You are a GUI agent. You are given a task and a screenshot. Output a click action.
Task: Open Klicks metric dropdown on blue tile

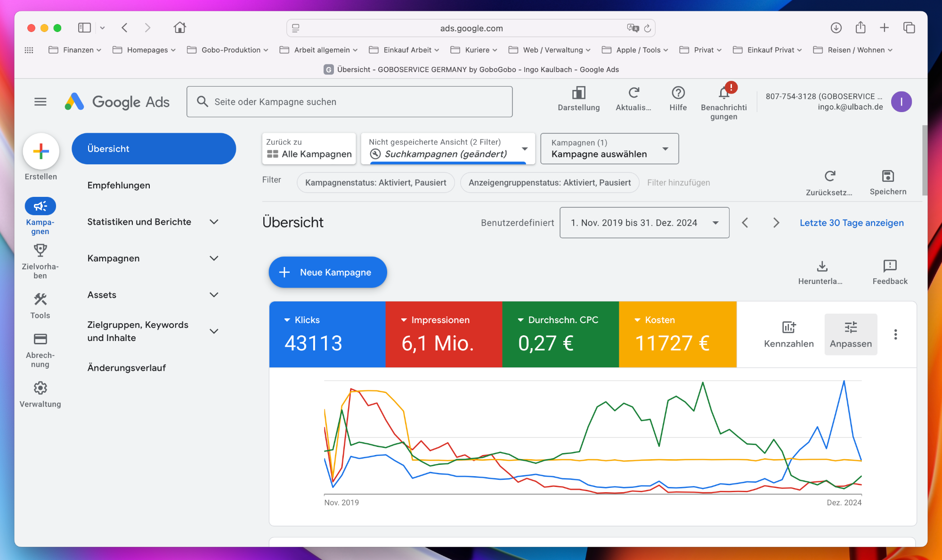[x=287, y=320]
